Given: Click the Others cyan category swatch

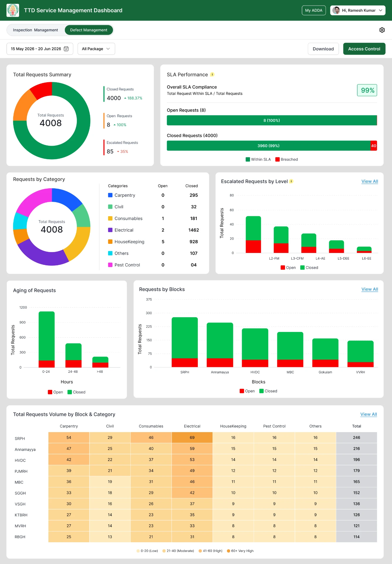Looking at the screenshot, I should point(110,253).
